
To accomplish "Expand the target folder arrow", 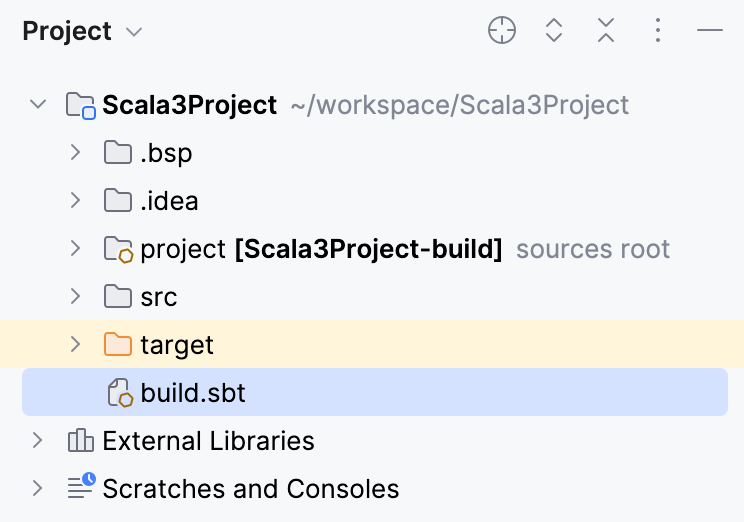I will (75, 344).
